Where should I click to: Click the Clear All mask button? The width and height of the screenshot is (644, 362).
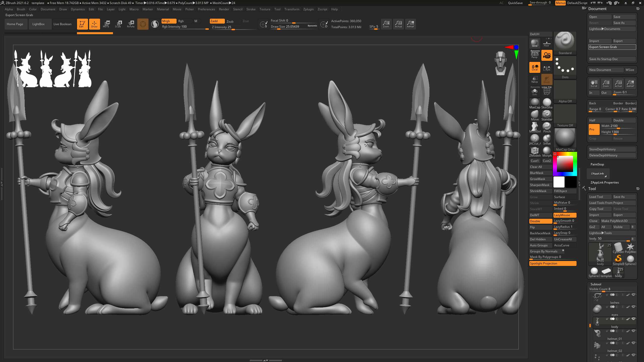point(541,167)
